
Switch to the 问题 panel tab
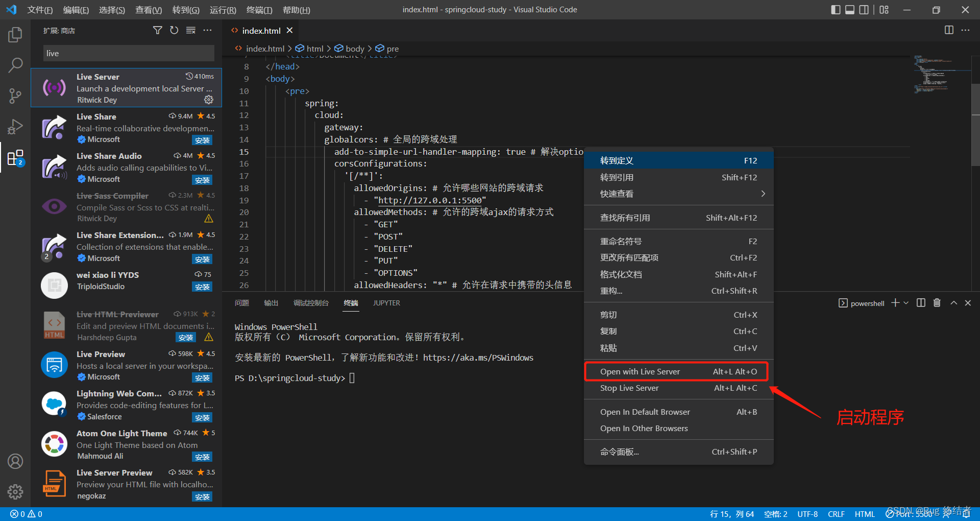click(242, 303)
